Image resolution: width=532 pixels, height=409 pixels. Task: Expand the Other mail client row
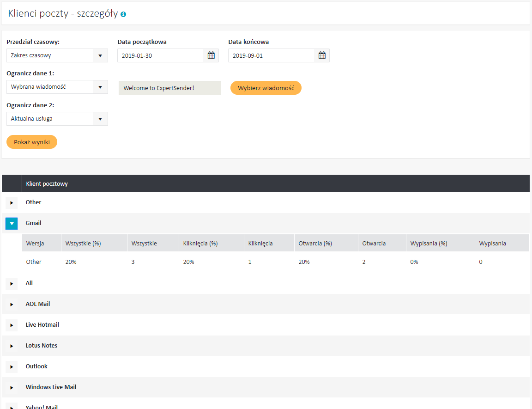(12, 202)
